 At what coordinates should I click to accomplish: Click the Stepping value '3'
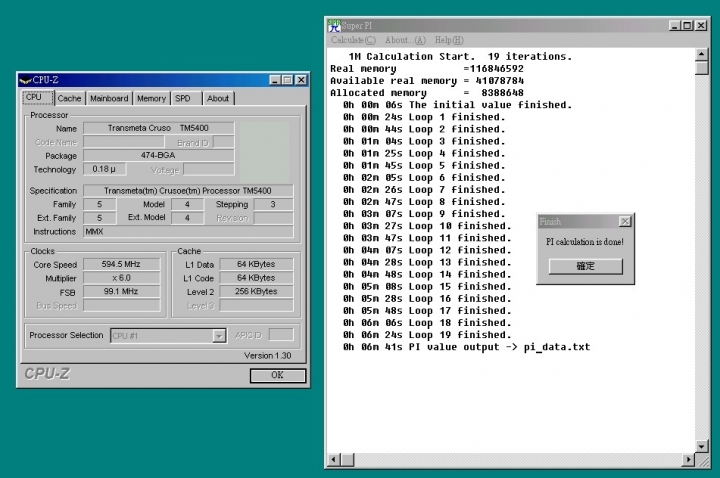tap(273, 204)
